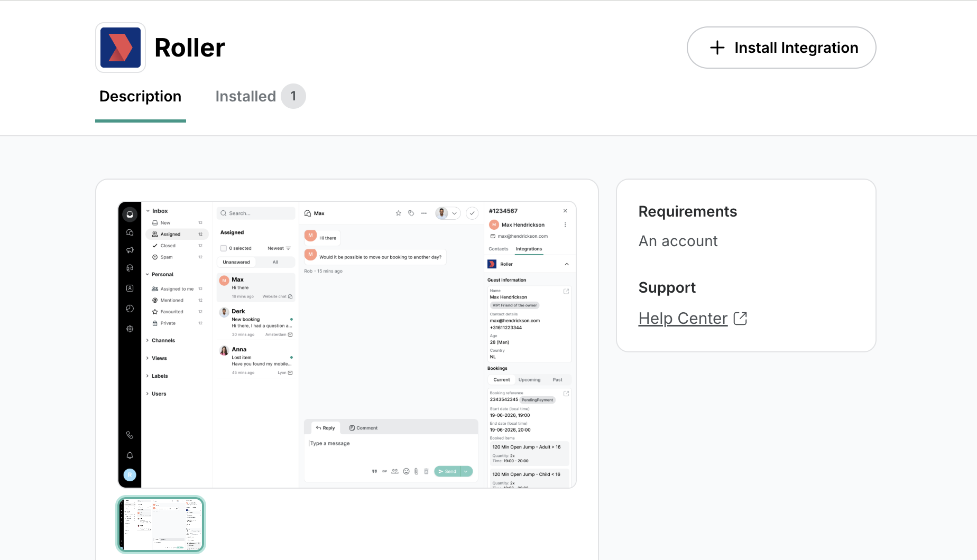Viewport: 977px width, 560px height.
Task: Switch to the Integrations tab in preview
Action: pos(529,249)
